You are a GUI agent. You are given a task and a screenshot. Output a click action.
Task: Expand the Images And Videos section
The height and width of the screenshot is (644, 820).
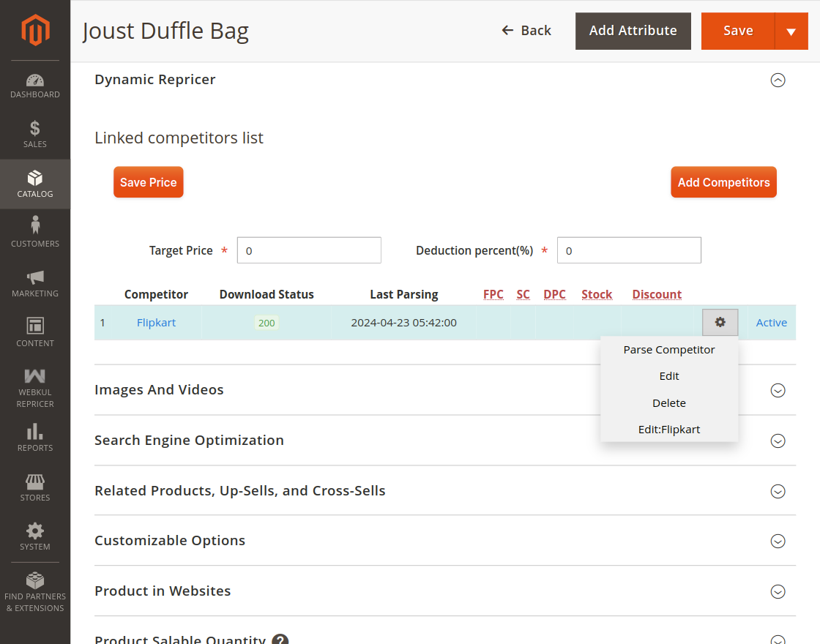pyautogui.click(x=778, y=390)
